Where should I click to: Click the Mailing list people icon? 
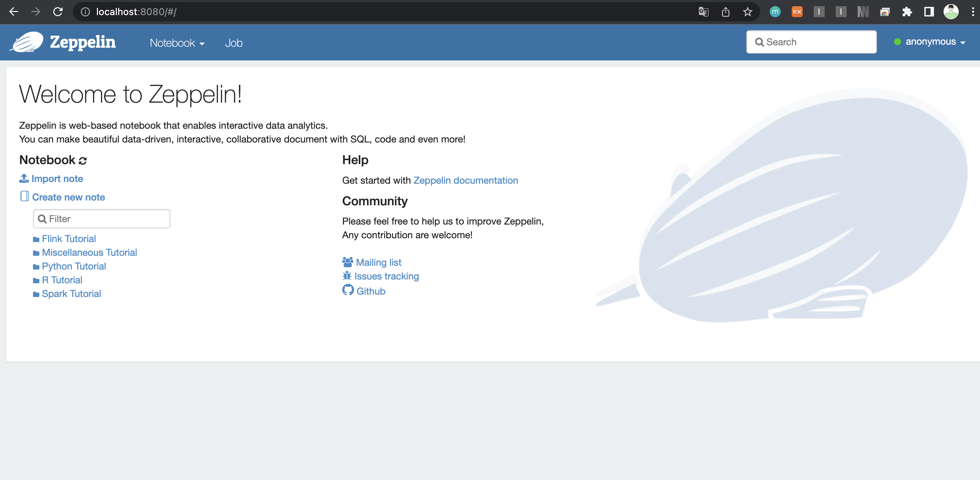pos(347,262)
